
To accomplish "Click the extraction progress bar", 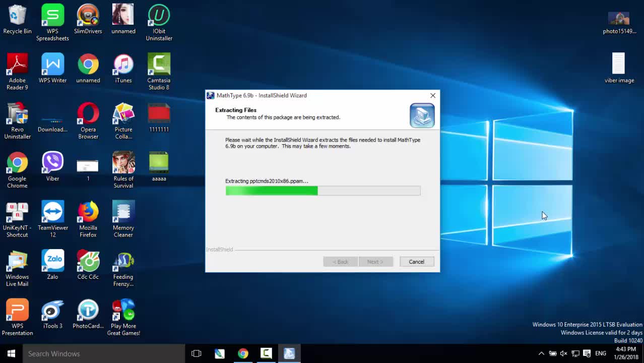I will click(x=323, y=191).
